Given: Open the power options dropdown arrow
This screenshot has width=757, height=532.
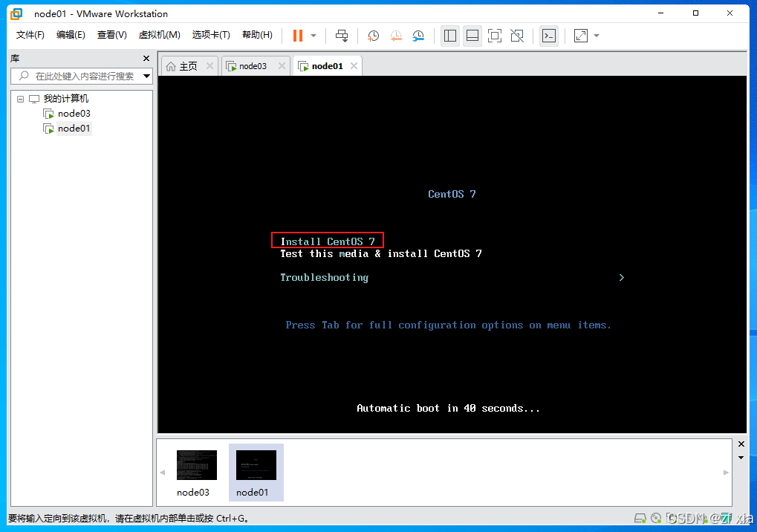Looking at the screenshot, I should coord(313,36).
